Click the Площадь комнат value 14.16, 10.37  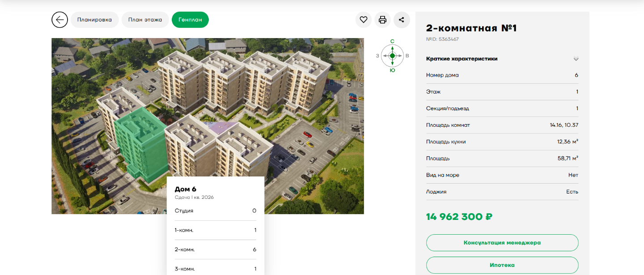(564, 125)
